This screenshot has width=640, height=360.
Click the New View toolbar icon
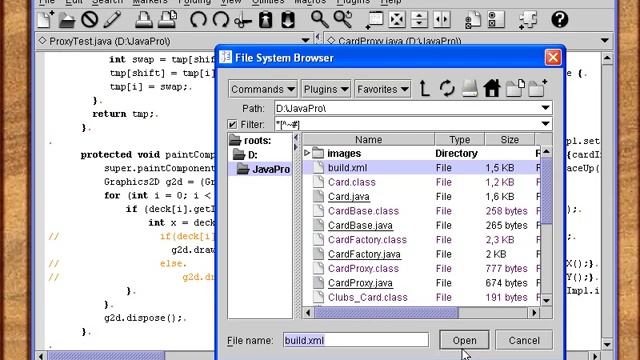click(x=374, y=20)
